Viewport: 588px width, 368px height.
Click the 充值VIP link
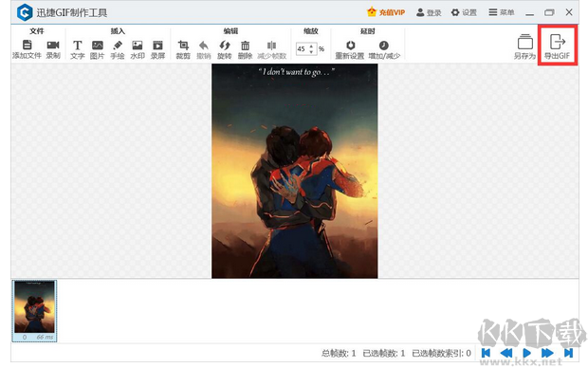386,12
